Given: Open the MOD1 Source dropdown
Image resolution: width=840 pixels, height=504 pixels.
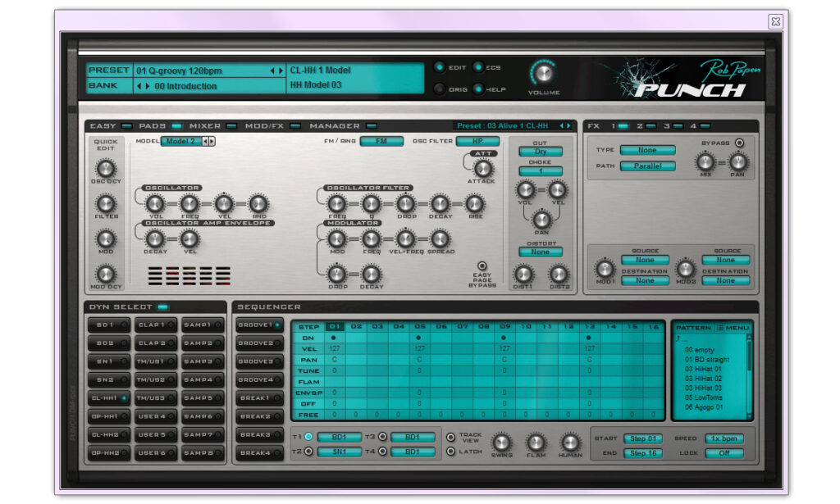Looking at the screenshot, I should (x=645, y=260).
